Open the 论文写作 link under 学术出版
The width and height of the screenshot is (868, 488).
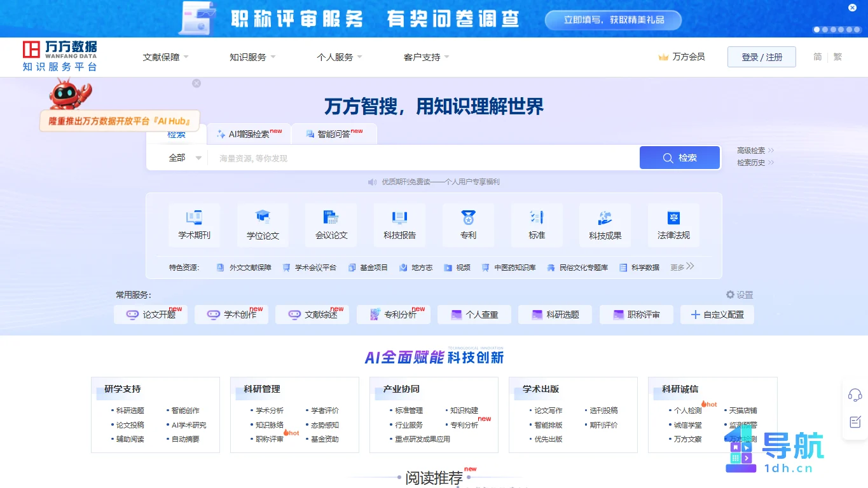(x=548, y=410)
